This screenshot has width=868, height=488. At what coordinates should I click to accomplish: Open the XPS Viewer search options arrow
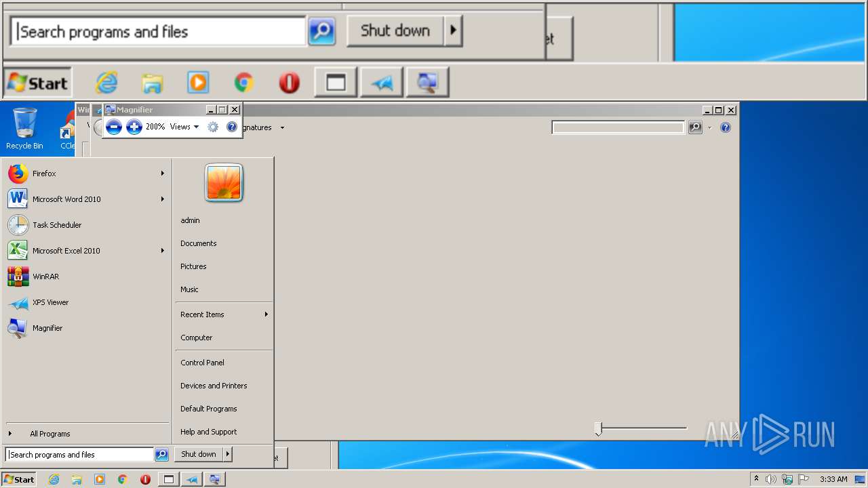click(x=709, y=127)
